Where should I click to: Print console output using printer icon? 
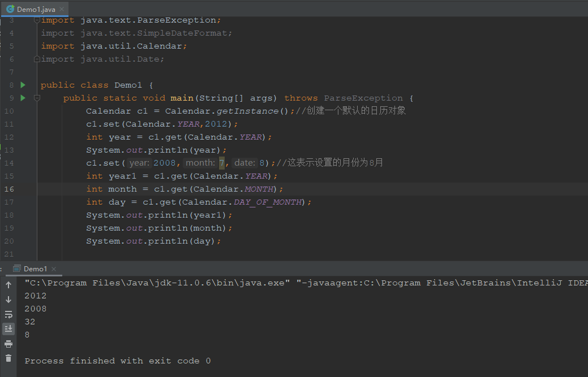(x=8, y=343)
